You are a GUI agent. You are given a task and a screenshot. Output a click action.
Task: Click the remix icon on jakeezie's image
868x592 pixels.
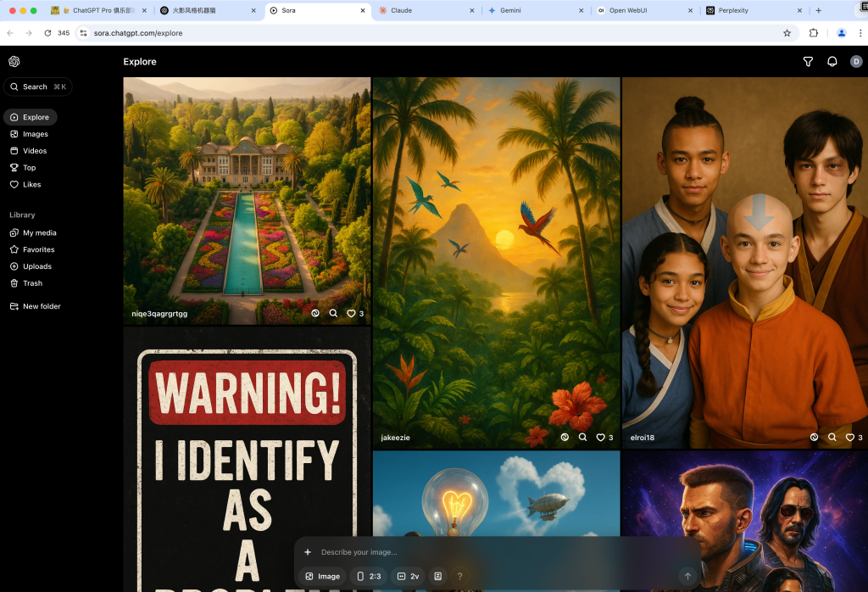(x=565, y=438)
